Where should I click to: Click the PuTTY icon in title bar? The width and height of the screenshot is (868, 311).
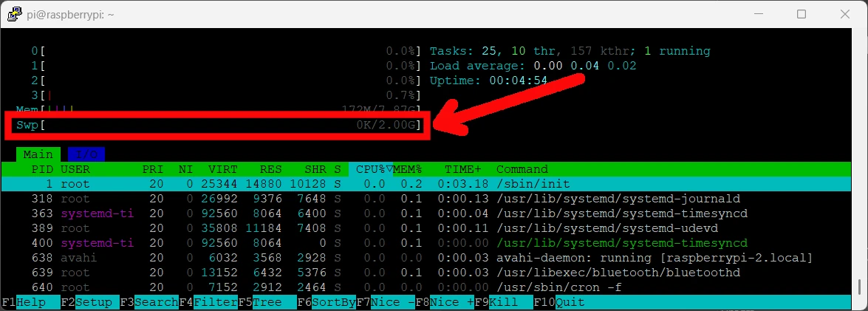(14, 14)
